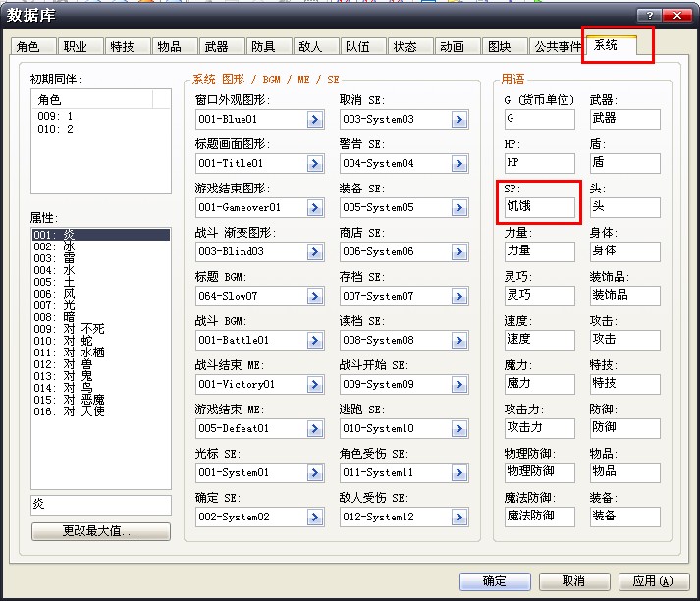Click the 魔法防御 term input field
This screenshot has width=700, height=601.
pyautogui.click(x=539, y=517)
